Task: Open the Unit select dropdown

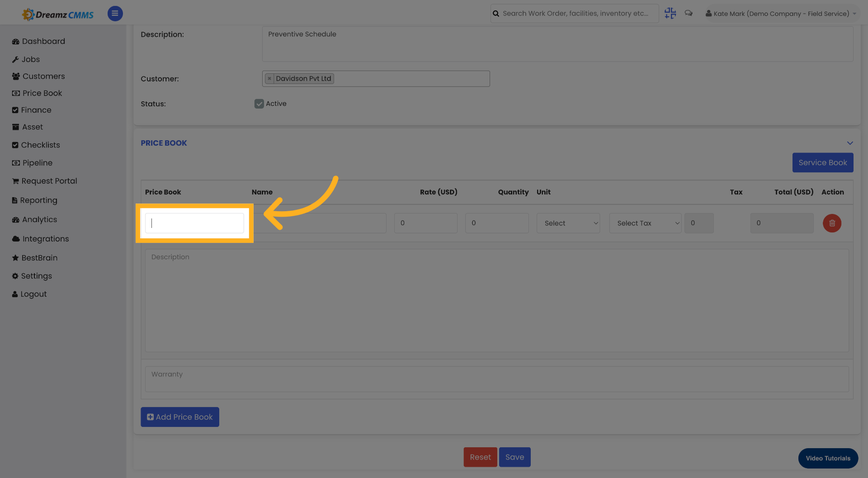Action: pyautogui.click(x=568, y=223)
